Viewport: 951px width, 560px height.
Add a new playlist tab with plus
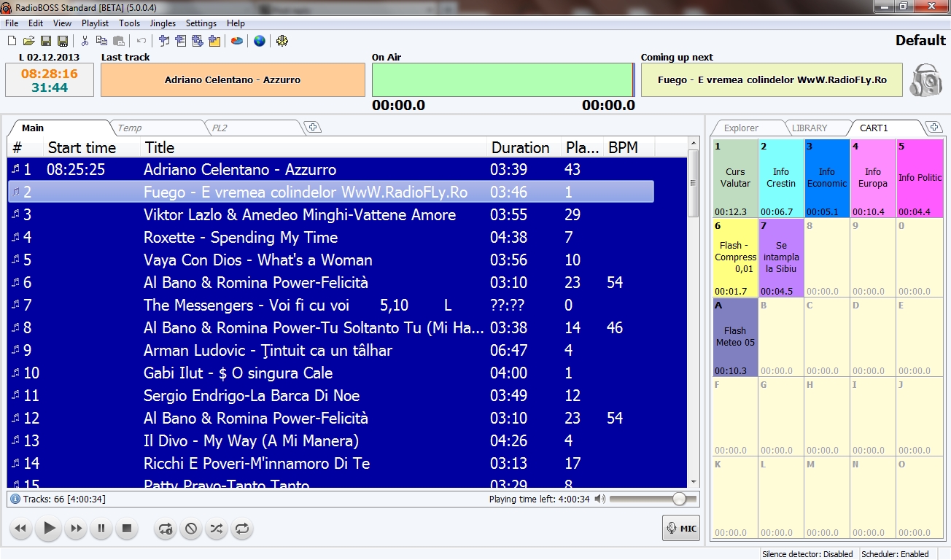(x=313, y=128)
